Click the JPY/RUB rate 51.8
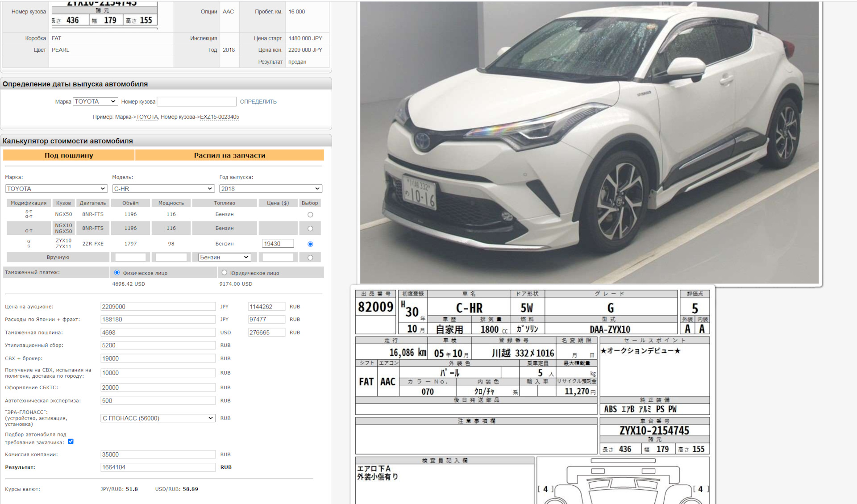 [x=132, y=489]
